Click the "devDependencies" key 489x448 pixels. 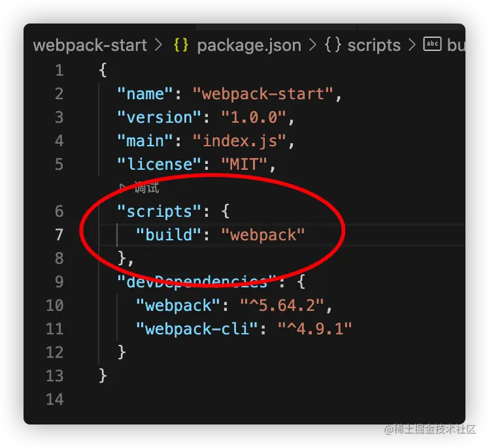(x=197, y=281)
